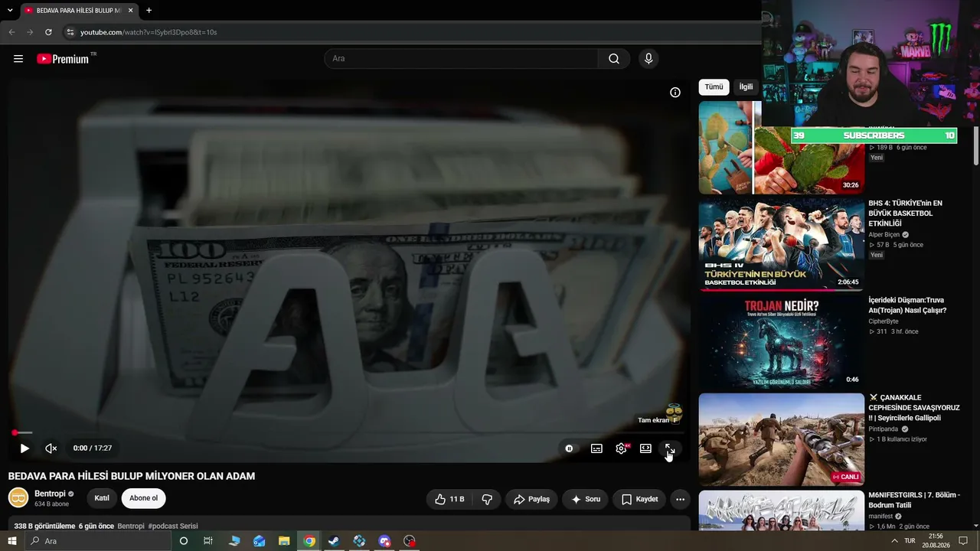Open Task View on the taskbar
Screen dimensions: 980x551
(x=207, y=541)
